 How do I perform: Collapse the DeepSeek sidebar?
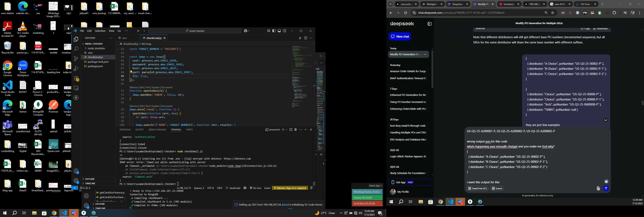coord(429,24)
